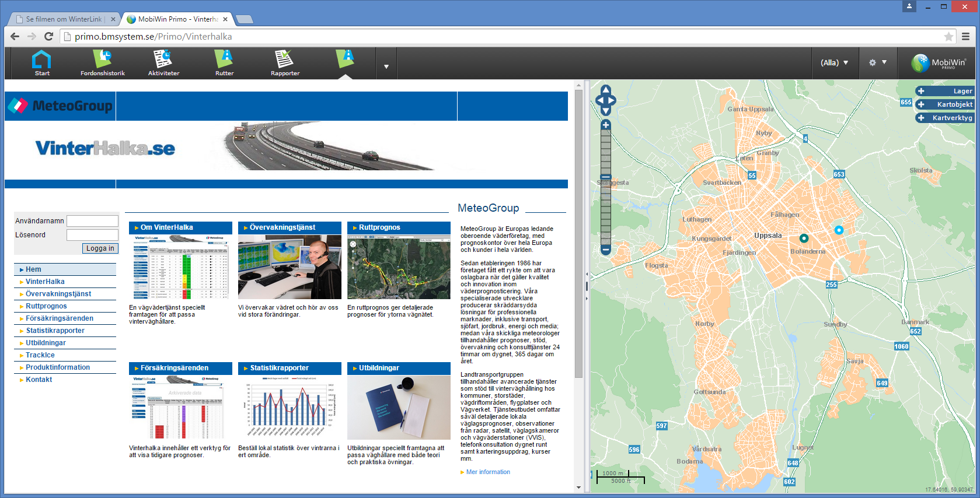Open Fordonshistorik in the toolbar
The image size is (980, 498).
pos(103,62)
